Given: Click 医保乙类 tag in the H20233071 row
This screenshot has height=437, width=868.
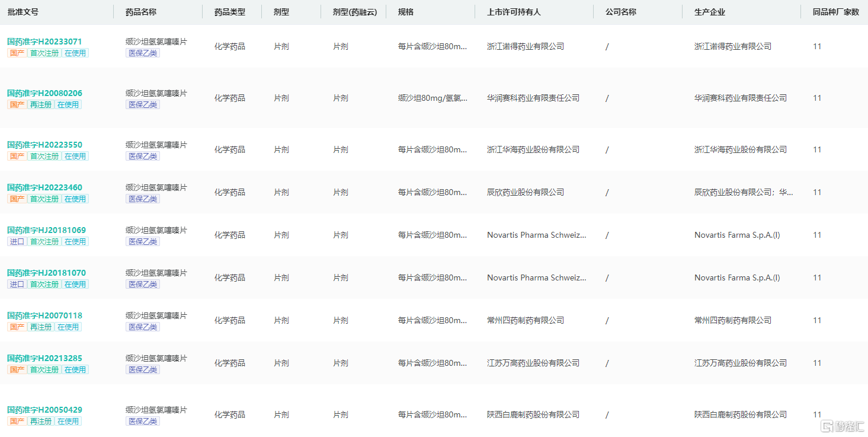Looking at the screenshot, I should 143,53.
